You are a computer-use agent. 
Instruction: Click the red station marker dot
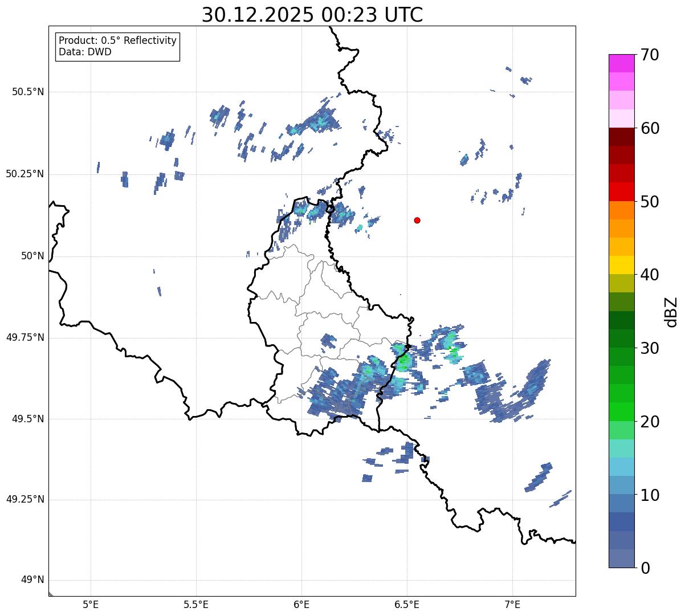point(417,220)
